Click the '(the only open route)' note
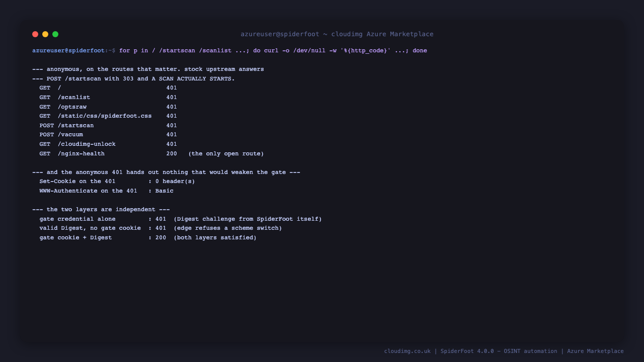This screenshot has width=644, height=362. [226, 154]
